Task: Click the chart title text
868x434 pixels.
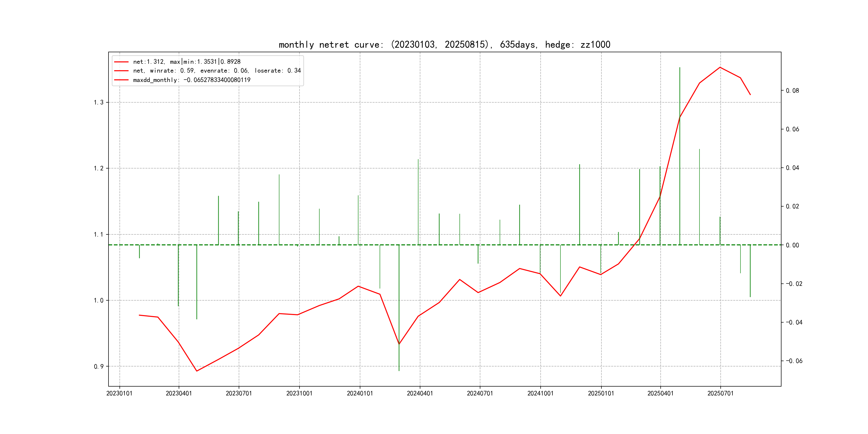Action: coord(444,44)
